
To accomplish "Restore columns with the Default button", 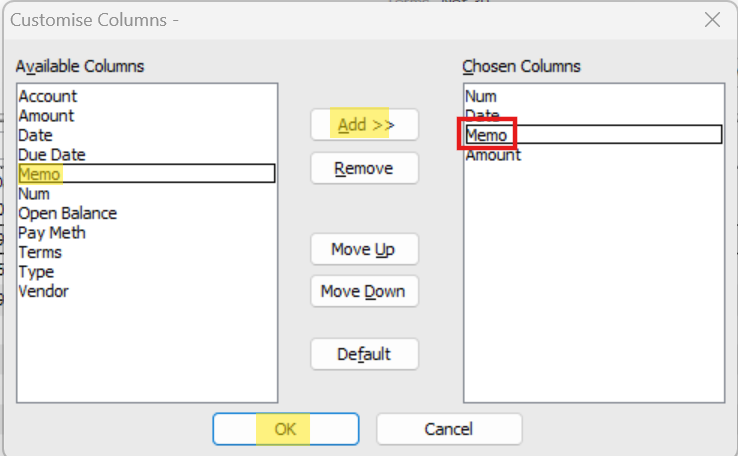I will (x=364, y=354).
